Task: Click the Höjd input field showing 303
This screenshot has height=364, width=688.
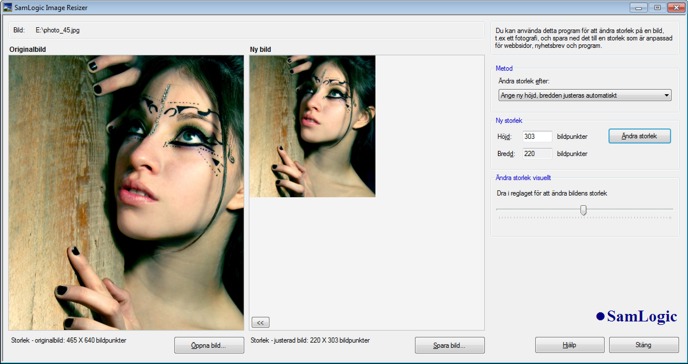Action: tap(537, 136)
